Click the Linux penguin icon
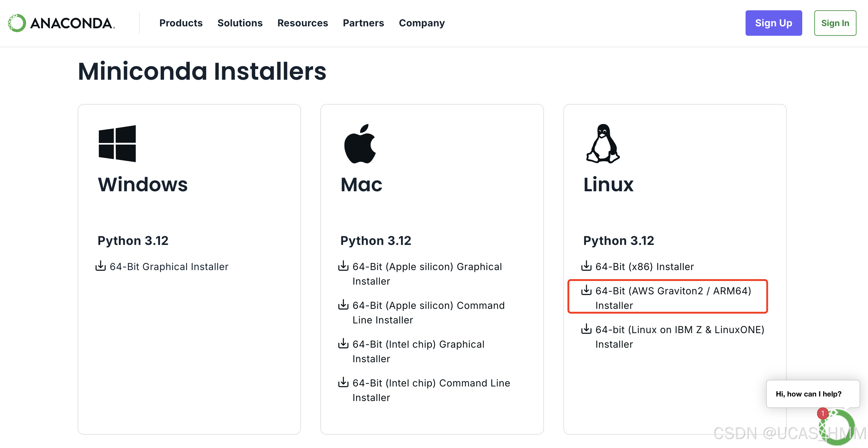Viewport: 868px width, 448px height. 603,144
